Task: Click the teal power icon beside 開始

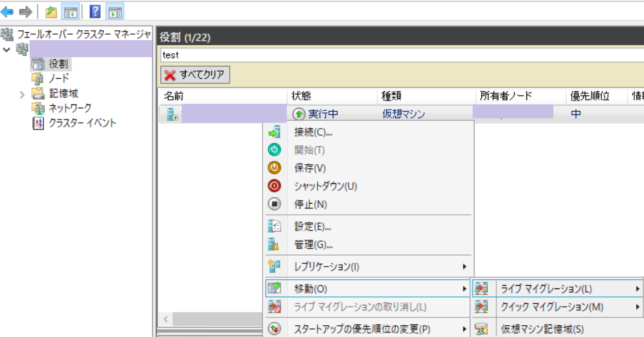Action: tap(274, 150)
